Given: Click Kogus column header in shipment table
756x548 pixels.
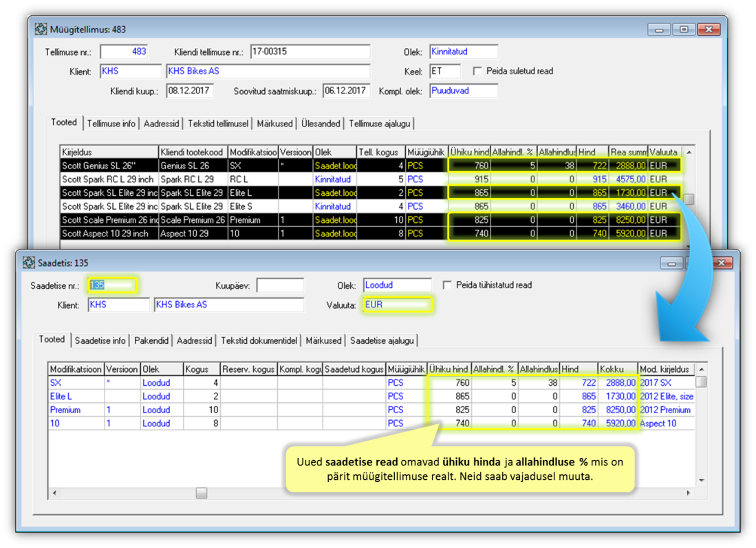Looking at the screenshot, I should pyautogui.click(x=202, y=370).
